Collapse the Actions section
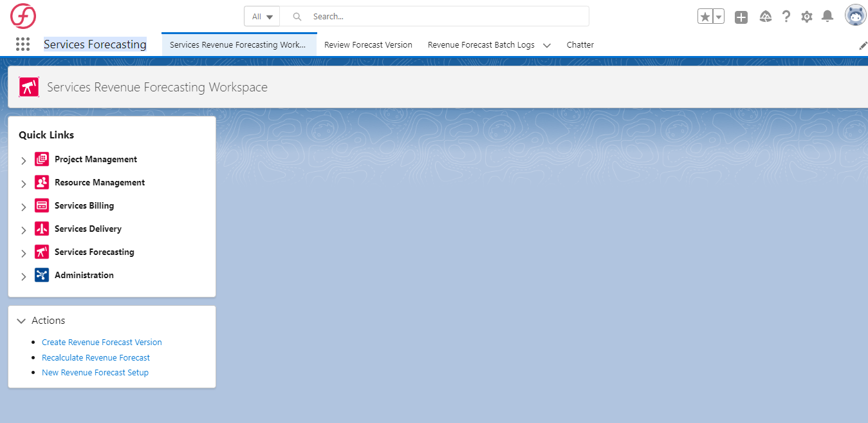The height and width of the screenshot is (423, 868). pos(22,321)
